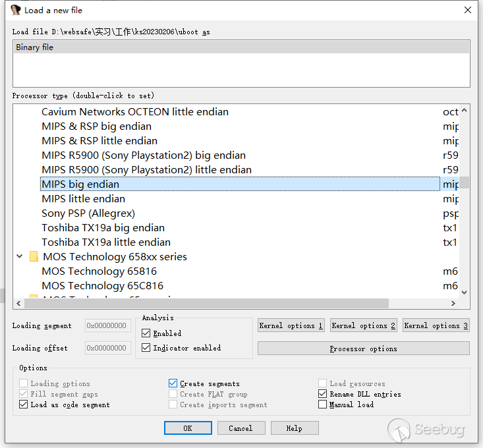This screenshot has height=448, width=483.
Task: Collapse MOS Technology 658xx series group
Action: [20, 256]
